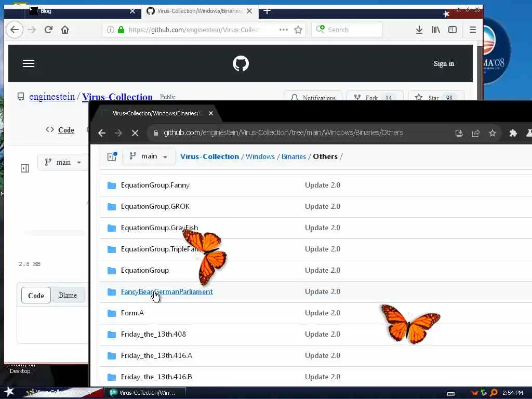Open on-screen keyboard tray icon
Image resolution: width=532 pixels, height=399 pixels.
click(451, 394)
